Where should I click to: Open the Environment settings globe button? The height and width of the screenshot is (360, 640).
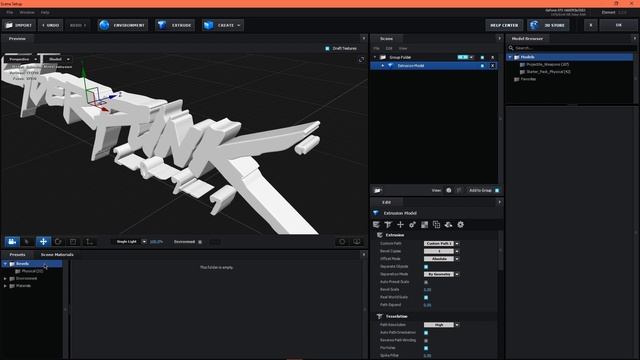tap(123, 25)
